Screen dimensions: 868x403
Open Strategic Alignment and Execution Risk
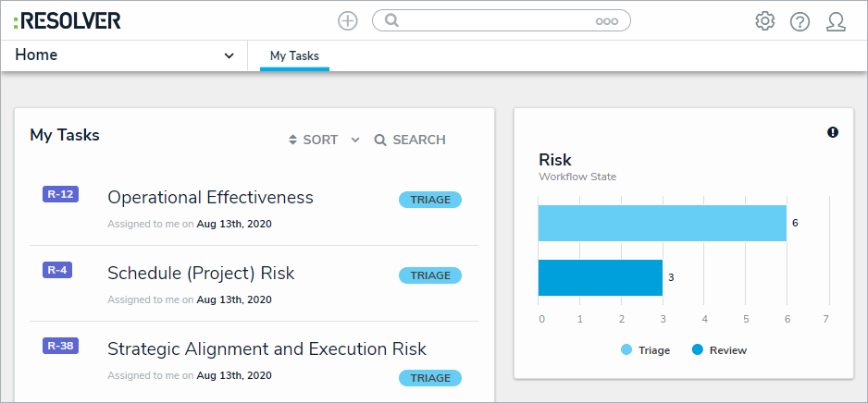267,349
